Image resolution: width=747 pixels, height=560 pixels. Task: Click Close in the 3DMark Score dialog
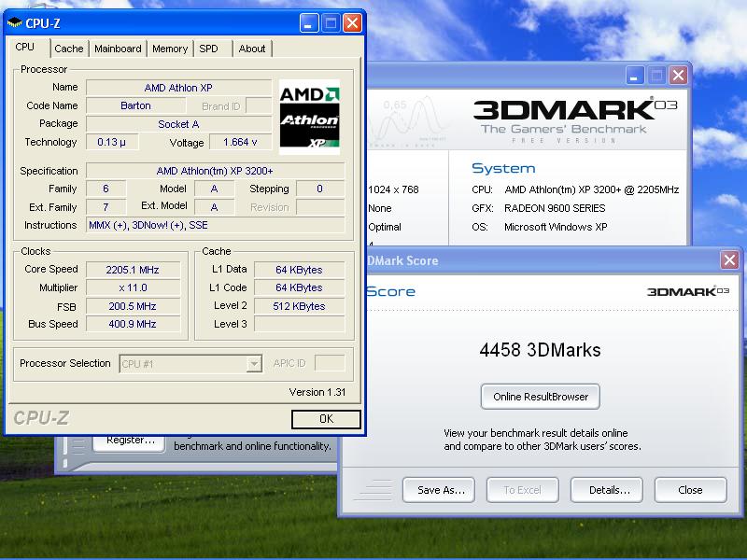tap(690, 490)
